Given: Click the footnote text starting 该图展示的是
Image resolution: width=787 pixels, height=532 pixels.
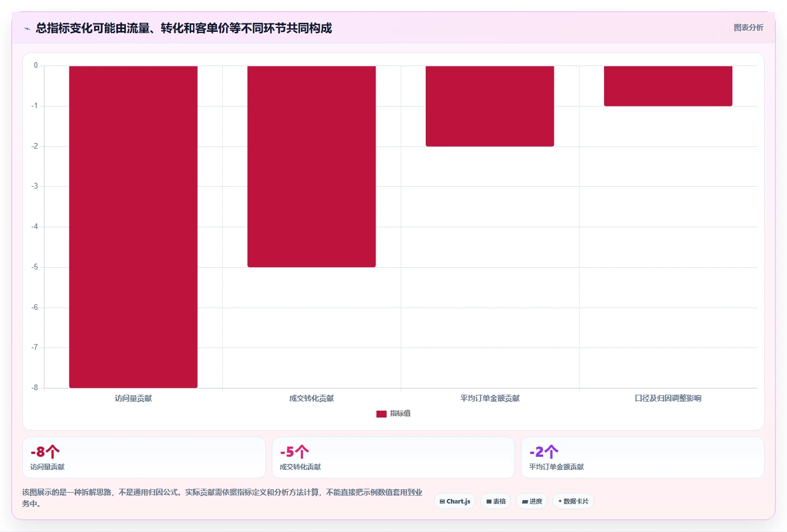Looking at the screenshot, I should (222, 498).
